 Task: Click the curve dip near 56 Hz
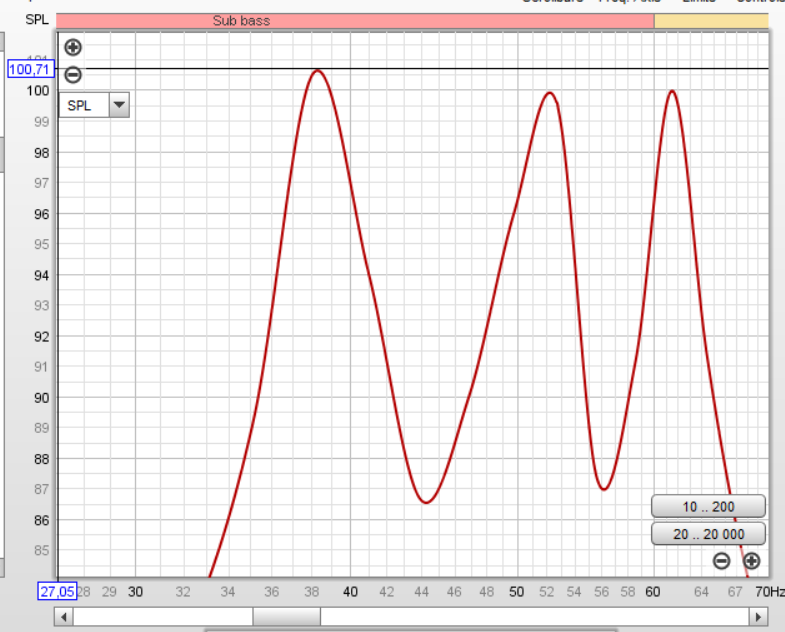click(604, 489)
